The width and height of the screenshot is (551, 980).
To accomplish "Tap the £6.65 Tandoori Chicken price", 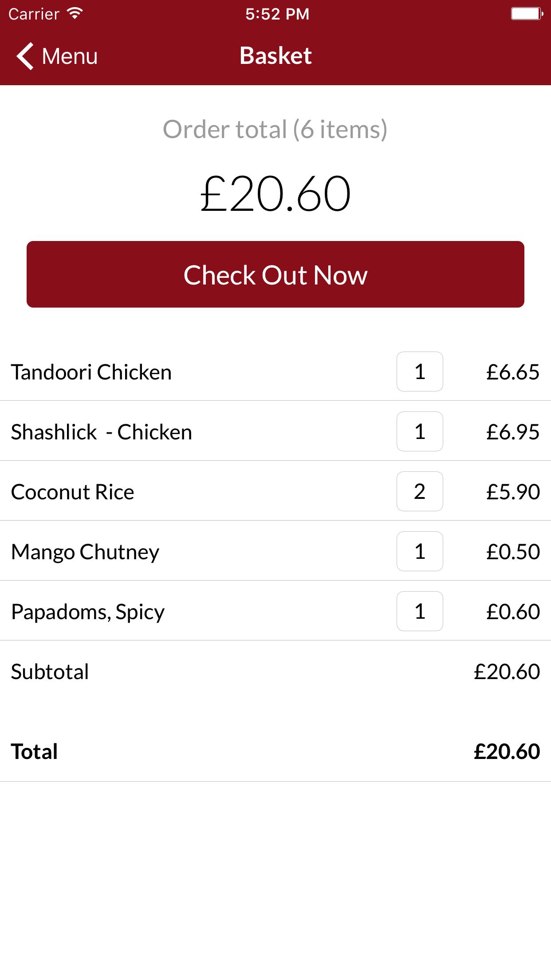I will pos(512,372).
